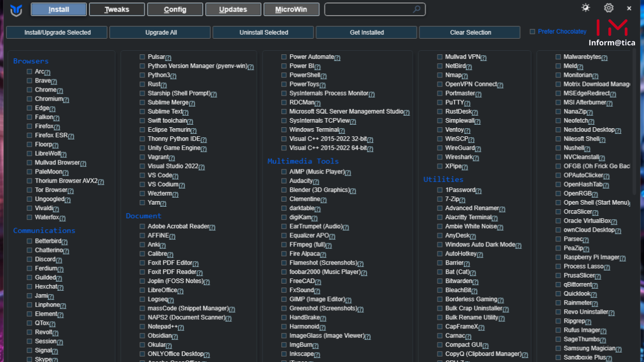Open the (?) help link beside Wireshark

click(476, 158)
